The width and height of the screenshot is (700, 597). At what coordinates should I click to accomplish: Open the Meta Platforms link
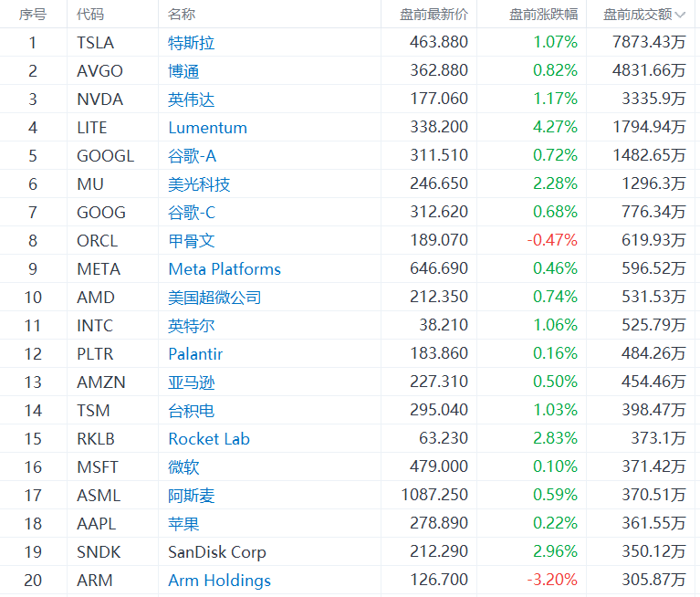click(225, 269)
